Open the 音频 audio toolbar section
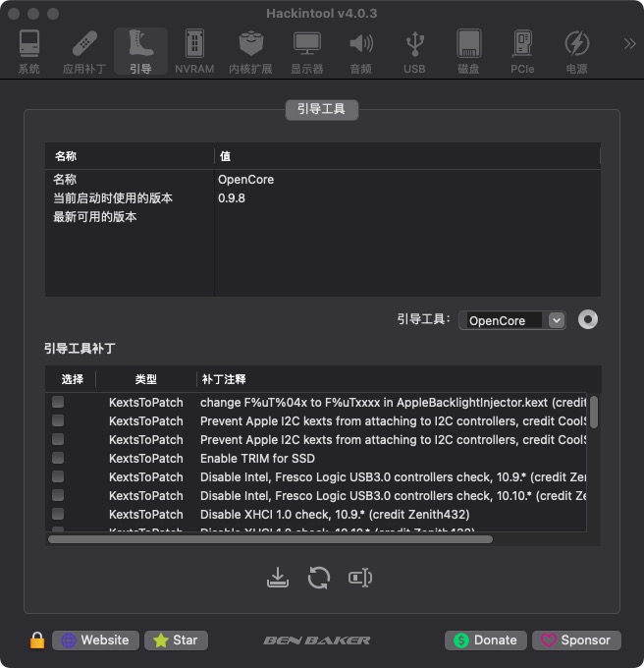The height and width of the screenshot is (668, 644). click(x=361, y=51)
